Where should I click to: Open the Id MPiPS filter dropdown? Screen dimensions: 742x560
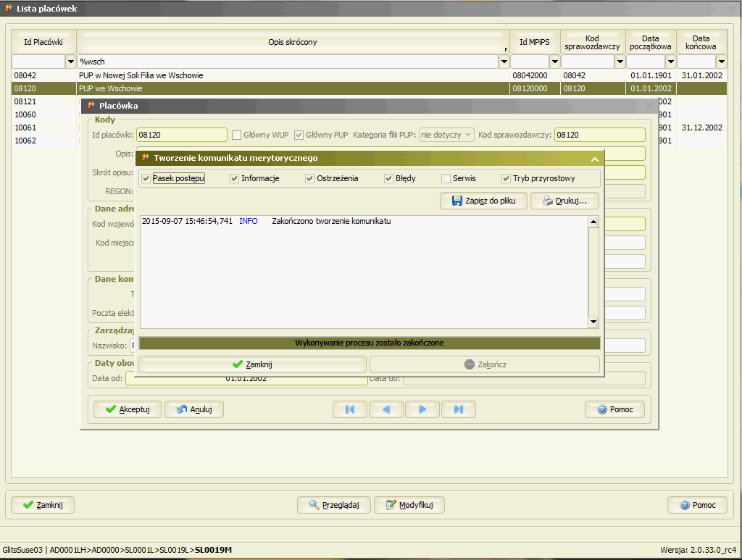coord(554,62)
